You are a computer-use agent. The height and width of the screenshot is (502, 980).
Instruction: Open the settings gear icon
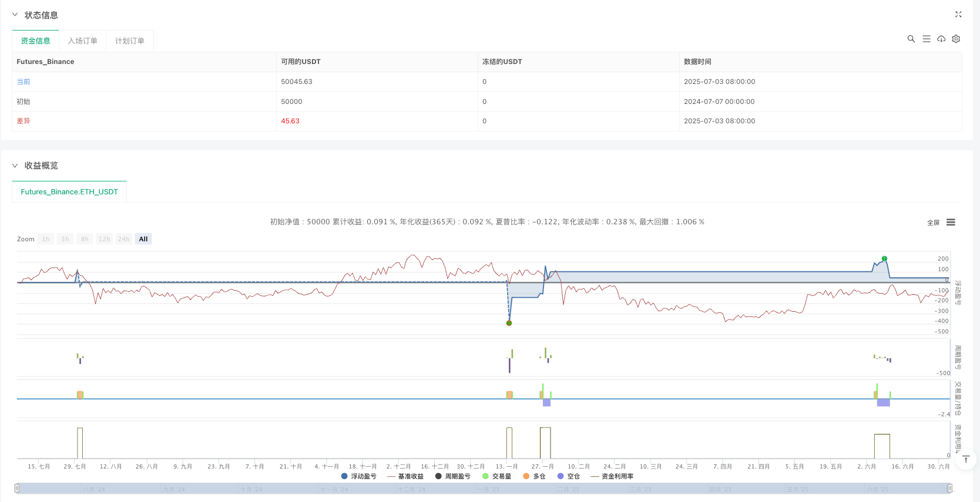956,39
